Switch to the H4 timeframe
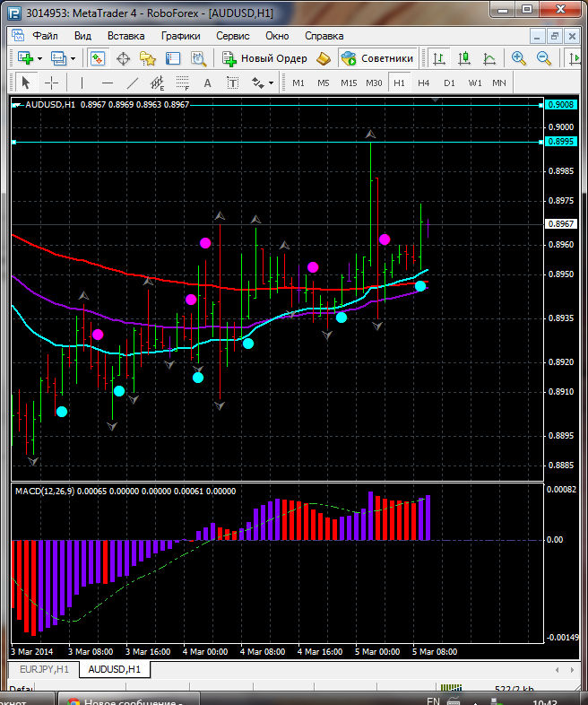This screenshot has width=588, height=705. tap(423, 83)
